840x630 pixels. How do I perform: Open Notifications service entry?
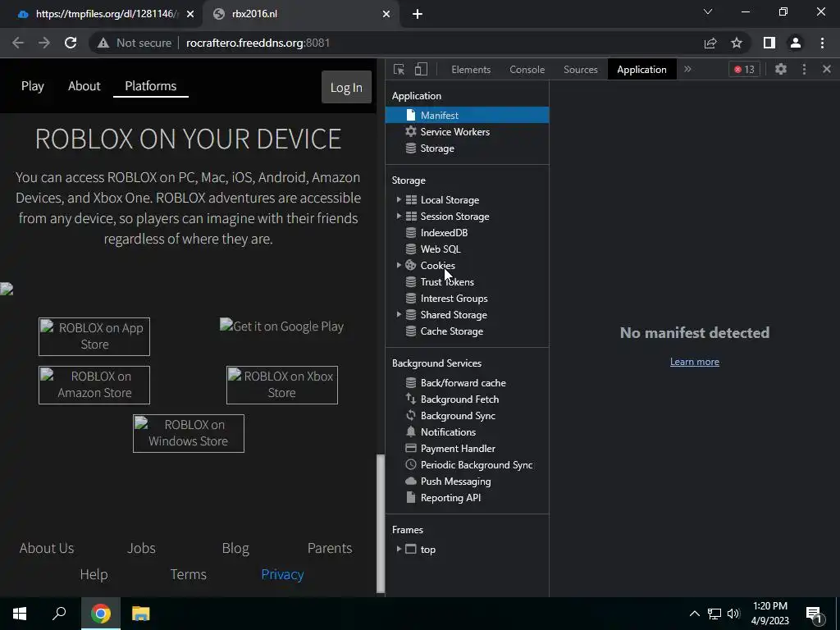[448, 431]
